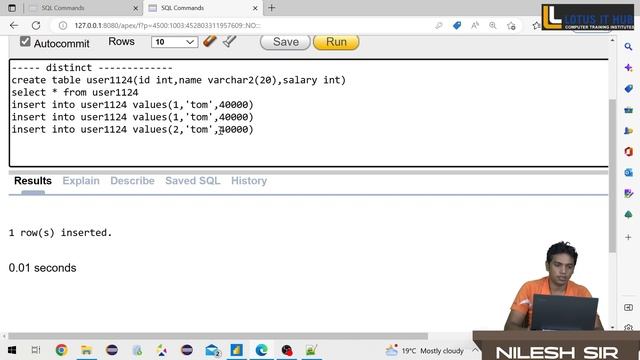Click the '1 row(s) inserted.' message
640x360 pixels.
pos(60,233)
